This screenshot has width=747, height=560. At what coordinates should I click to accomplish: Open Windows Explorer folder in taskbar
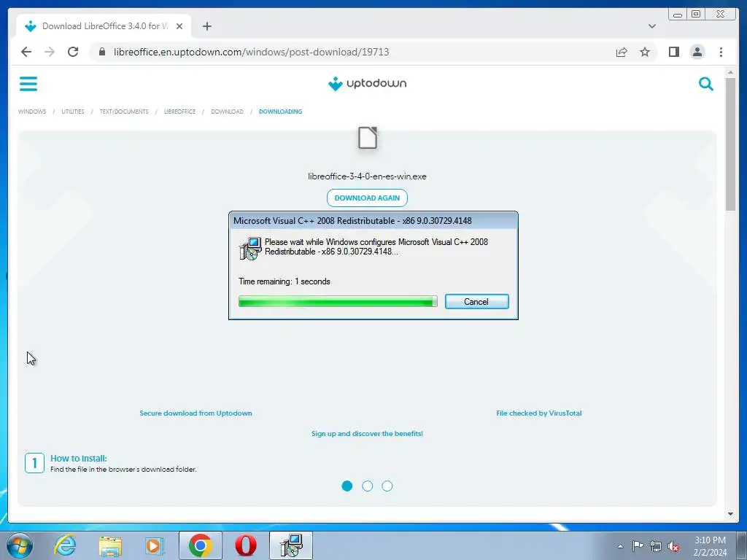(110, 545)
